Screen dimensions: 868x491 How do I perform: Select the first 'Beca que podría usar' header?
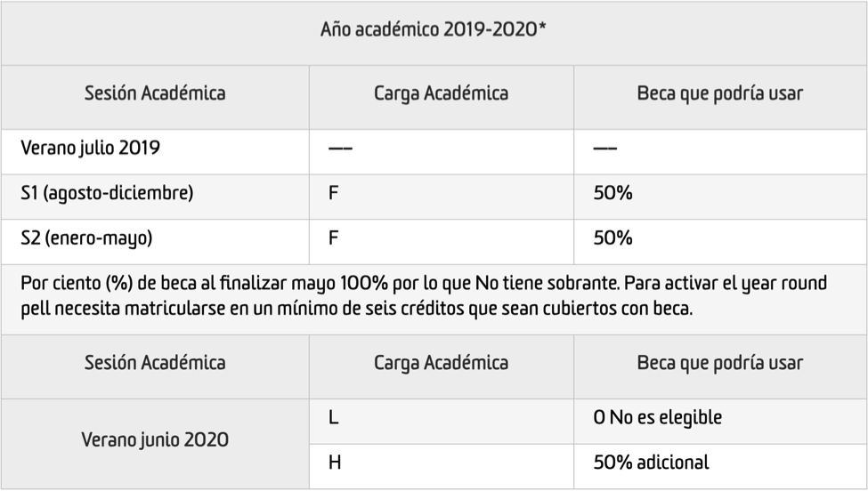click(720, 93)
